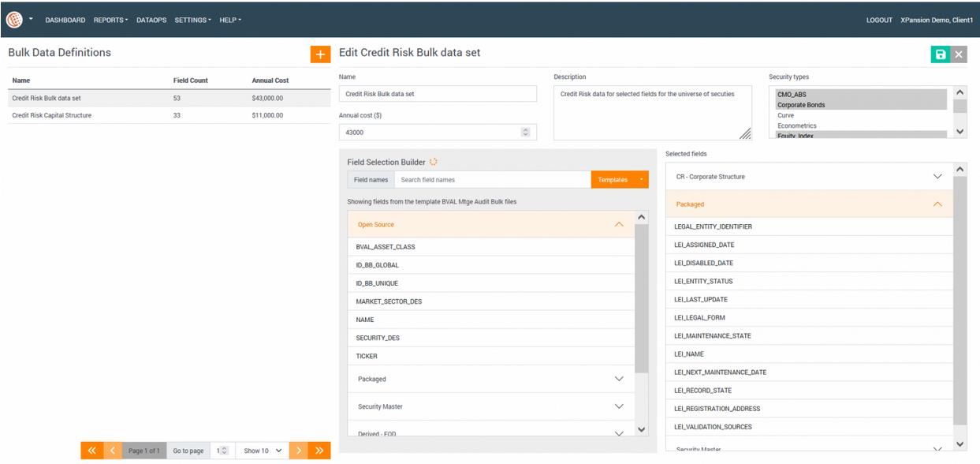Click the orange plus add definition button
This screenshot has width=980, height=464.
320,54
